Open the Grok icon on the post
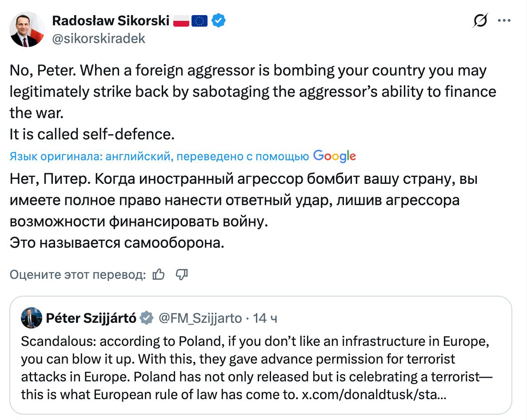 480,21
